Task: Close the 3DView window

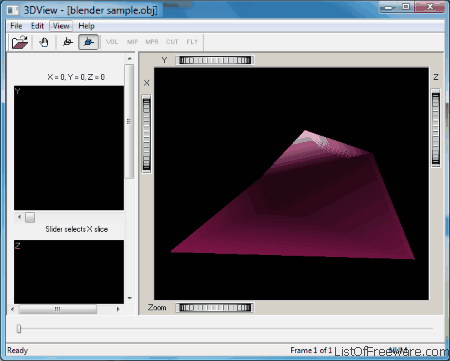Action: pyautogui.click(x=430, y=7)
